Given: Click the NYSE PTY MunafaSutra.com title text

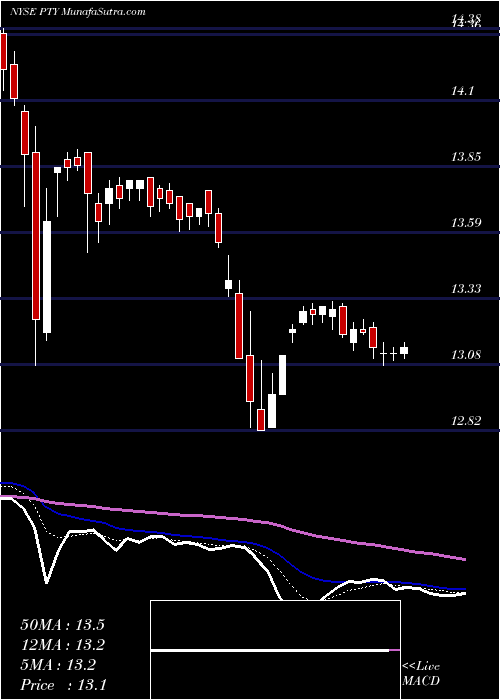Looking at the screenshot, I should pos(78,12).
